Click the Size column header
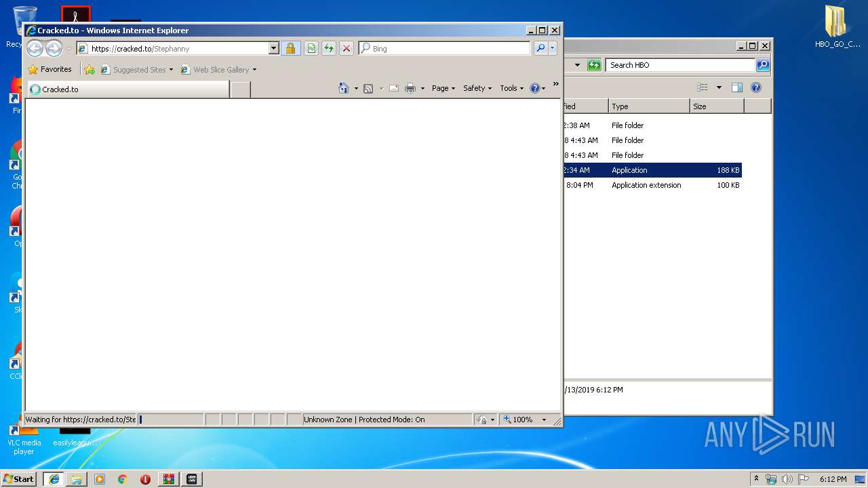 pos(717,106)
